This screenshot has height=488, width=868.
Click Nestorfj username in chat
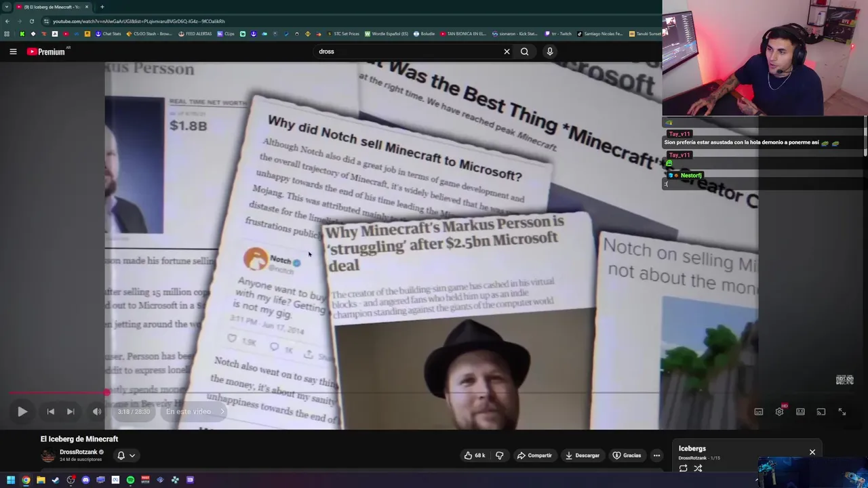click(x=691, y=176)
